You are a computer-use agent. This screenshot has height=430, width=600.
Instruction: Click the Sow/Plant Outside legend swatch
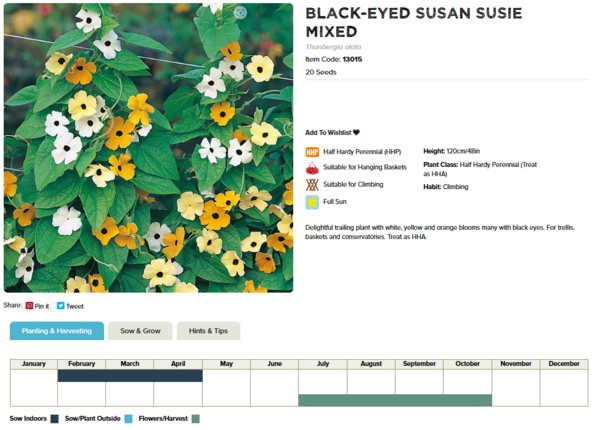(128, 419)
